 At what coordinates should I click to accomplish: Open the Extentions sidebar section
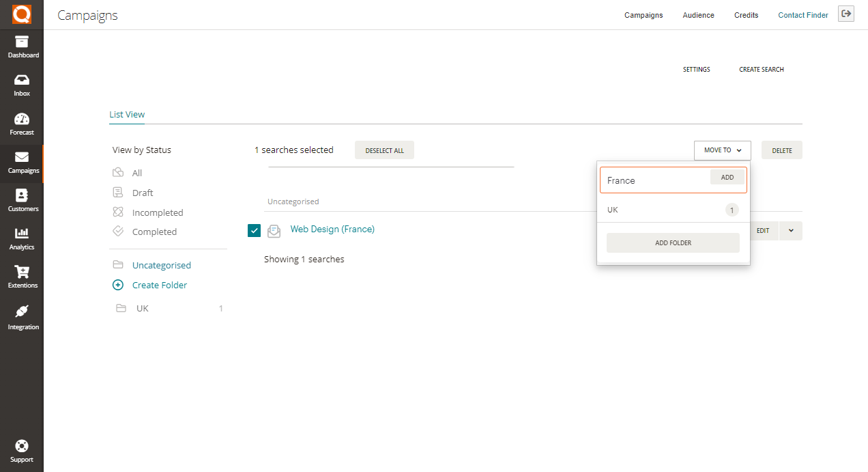[22, 277]
